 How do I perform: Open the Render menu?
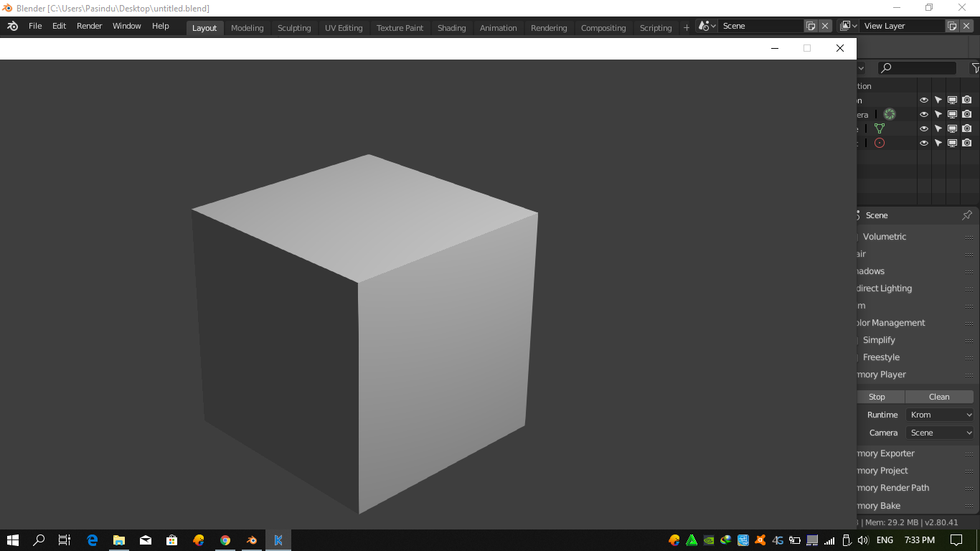click(89, 25)
